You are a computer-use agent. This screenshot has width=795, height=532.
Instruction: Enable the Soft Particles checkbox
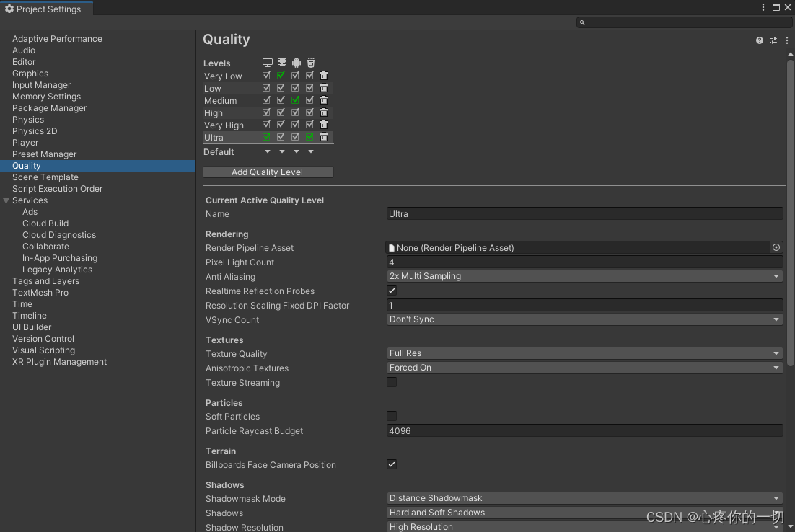coord(391,416)
